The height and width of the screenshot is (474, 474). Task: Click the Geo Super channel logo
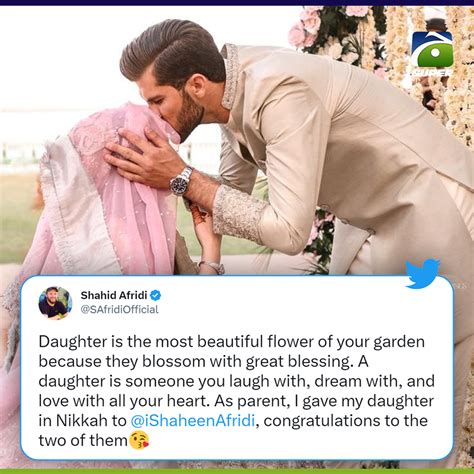[431, 54]
